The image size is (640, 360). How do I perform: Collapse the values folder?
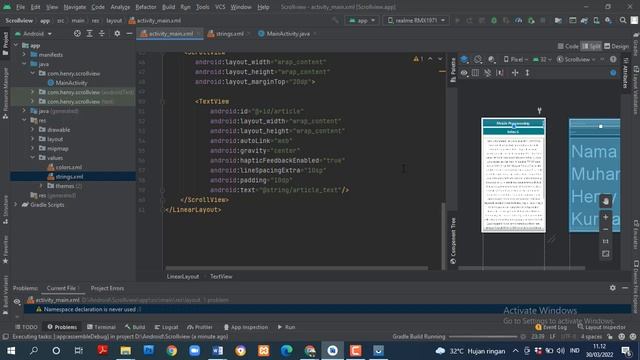tap(33, 158)
